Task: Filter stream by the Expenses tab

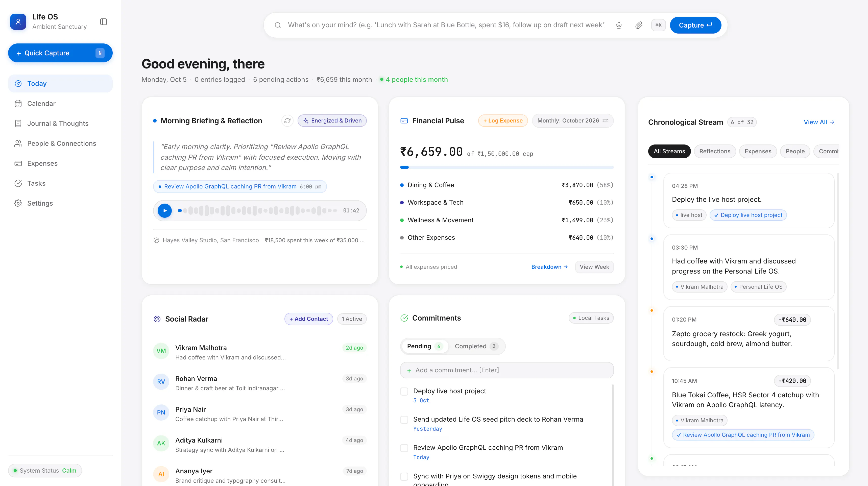Action: 757,151
